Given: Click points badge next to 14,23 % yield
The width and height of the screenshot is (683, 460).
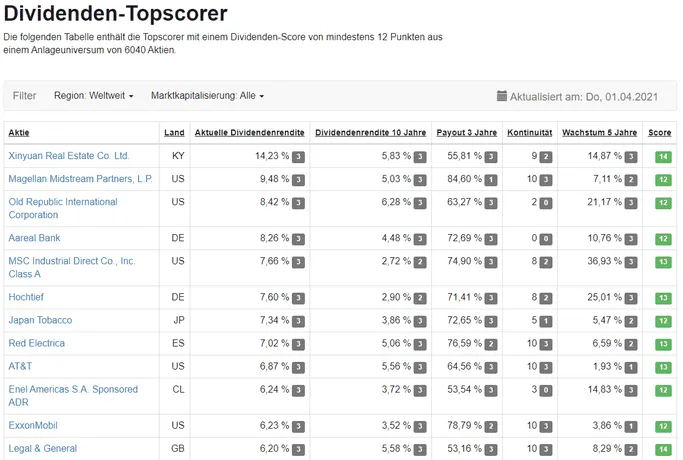Looking at the screenshot, I should tap(298, 157).
